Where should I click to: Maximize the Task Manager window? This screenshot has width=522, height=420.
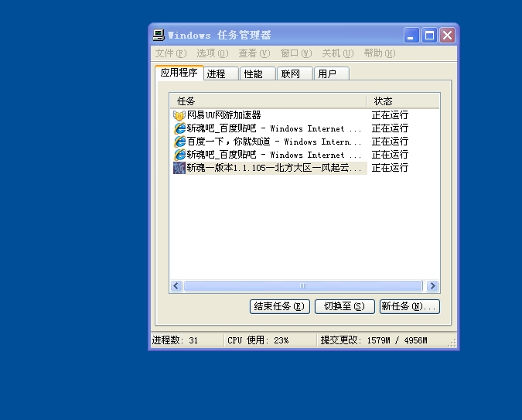click(x=429, y=35)
